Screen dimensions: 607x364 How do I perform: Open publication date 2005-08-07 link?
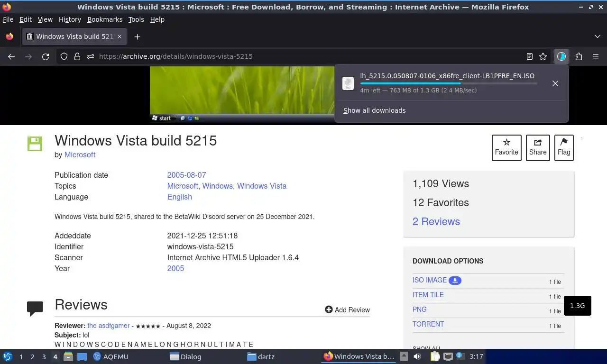click(x=186, y=175)
